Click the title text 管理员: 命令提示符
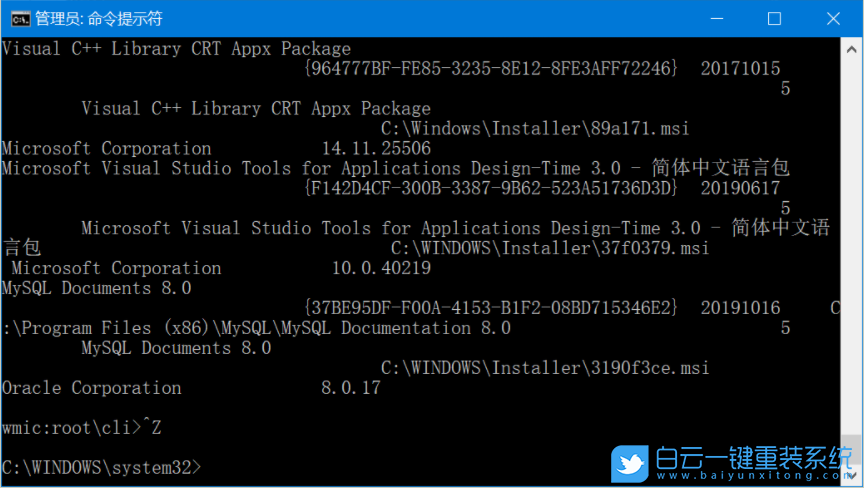Screen dimensions: 864x488 tap(98, 18)
